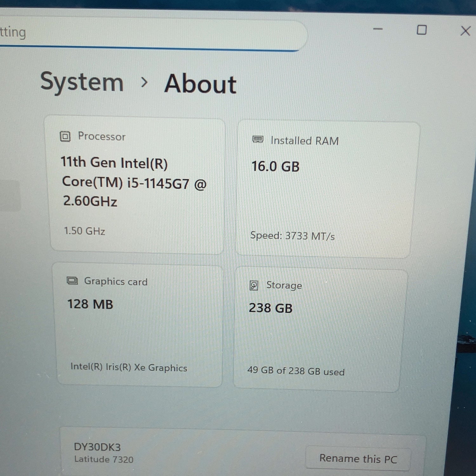
Task: Click the Graphics card label
Action: (116, 281)
